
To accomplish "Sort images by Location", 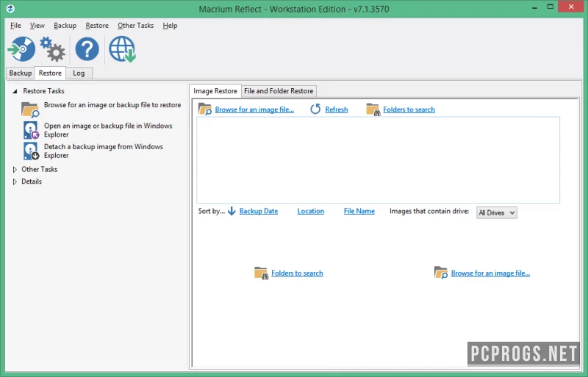I will pos(310,211).
